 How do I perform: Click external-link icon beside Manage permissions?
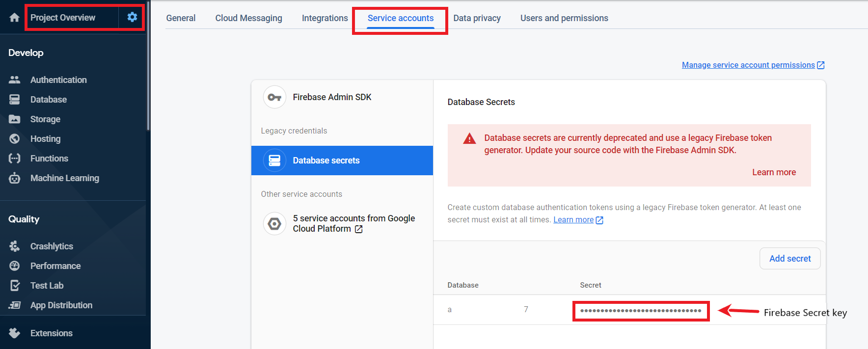820,65
